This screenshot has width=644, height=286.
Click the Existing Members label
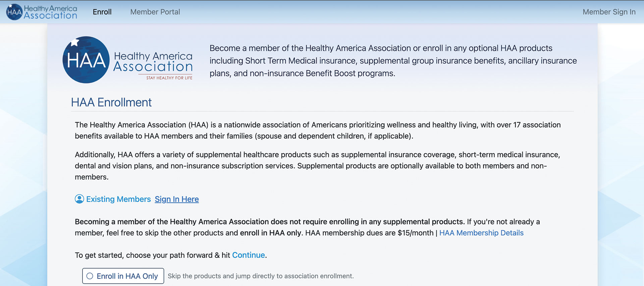pos(118,199)
